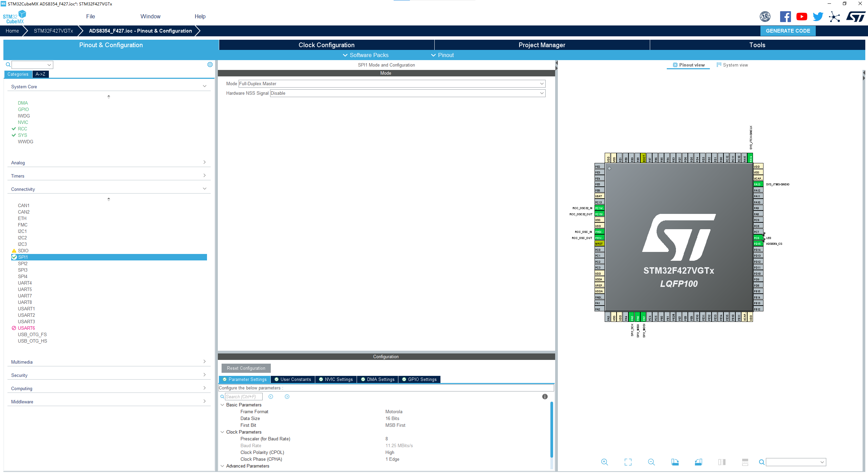
Task: Collapse the Clock Parameters group
Action: (x=222, y=432)
